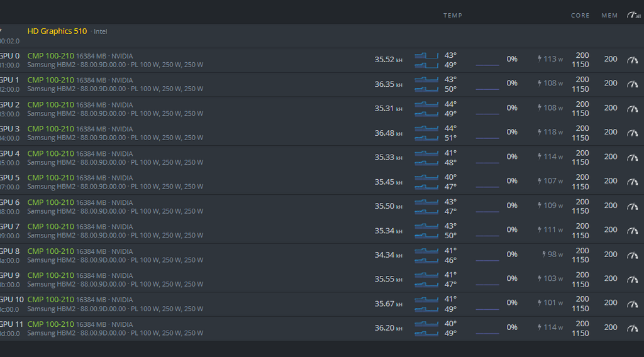Select the HD Graphics 510 Intel entry
This screenshot has width=644, height=357.
click(x=57, y=31)
